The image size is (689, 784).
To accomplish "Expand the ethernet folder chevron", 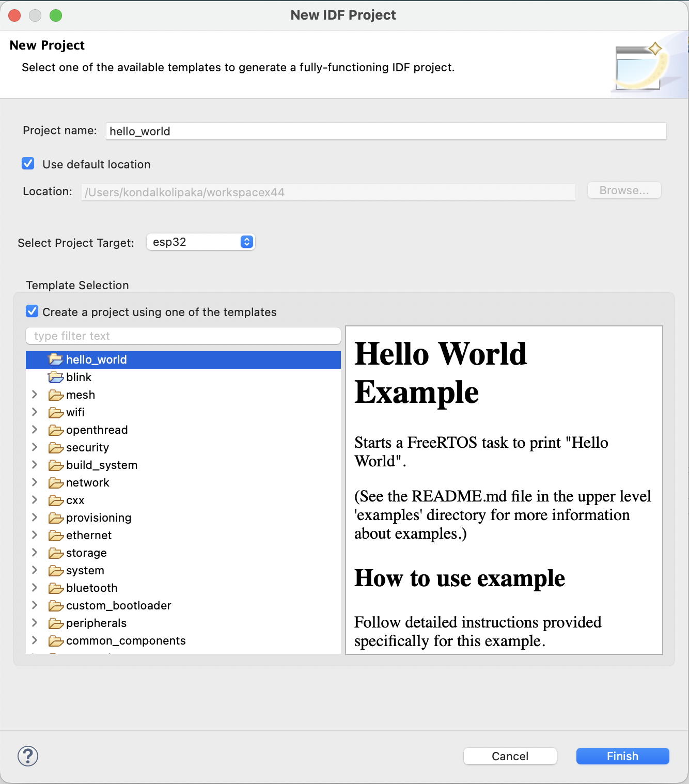I will click(35, 535).
